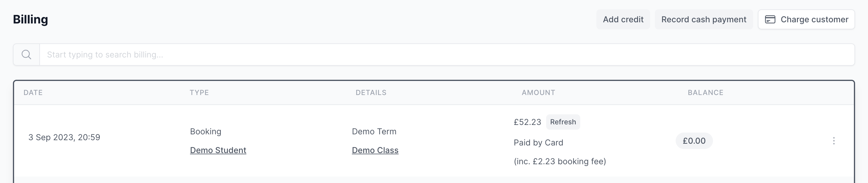This screenshot has height=183, width=868.
Task: Click the magnifier search icon
Action: 26,55
